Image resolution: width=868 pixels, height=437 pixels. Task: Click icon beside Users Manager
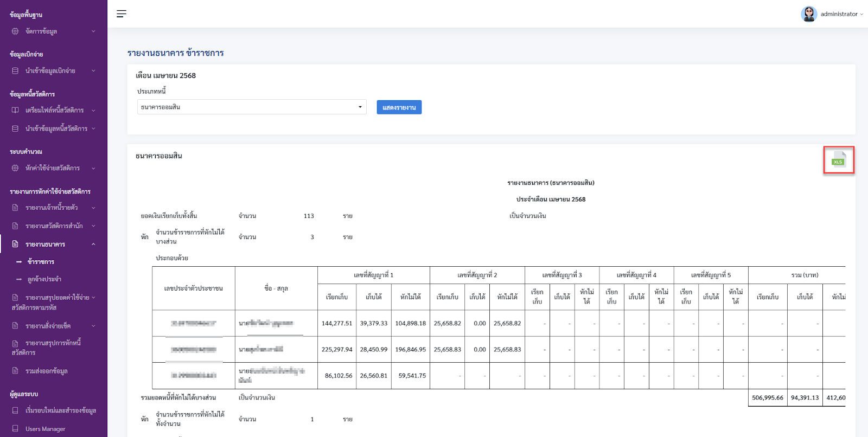(x=15, y=429)
